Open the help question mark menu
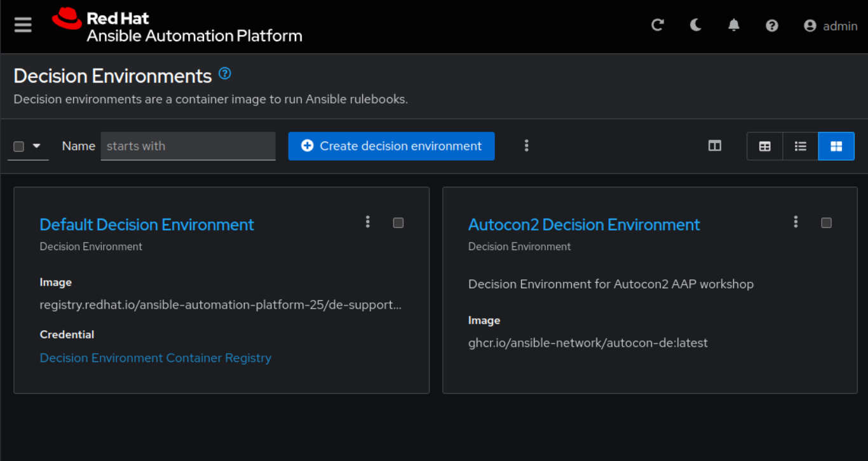 click(772, 25)
